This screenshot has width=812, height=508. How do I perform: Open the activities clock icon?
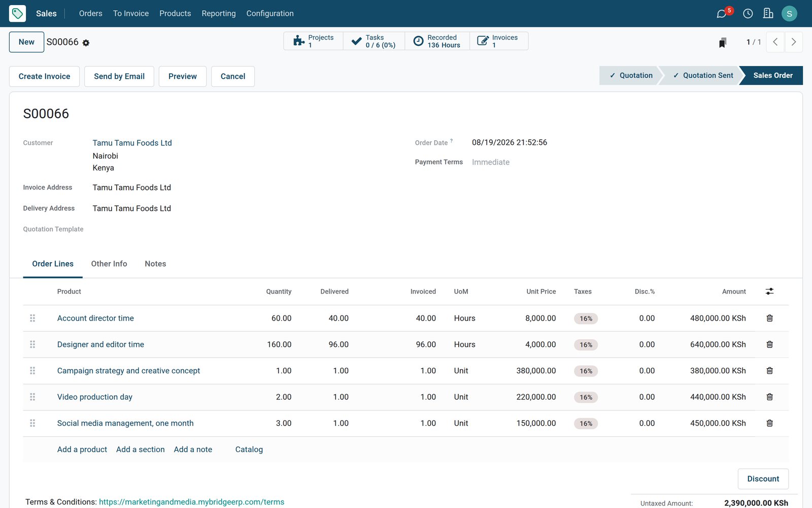748,14
